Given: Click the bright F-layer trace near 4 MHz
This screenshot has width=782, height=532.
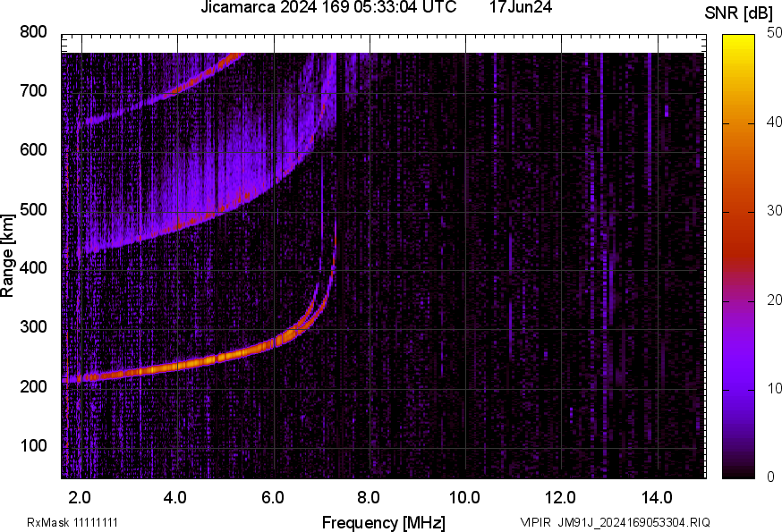Looking at the screenshot, I should coord(177,365).
